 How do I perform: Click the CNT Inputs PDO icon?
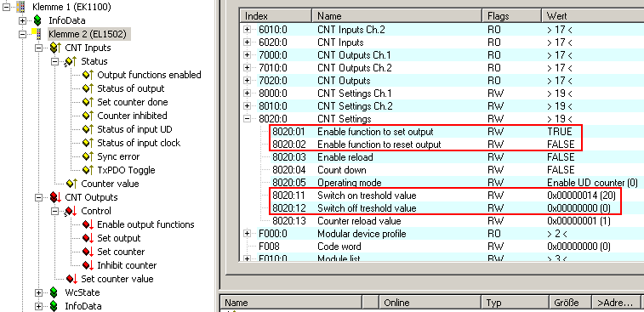(x=55, y=48)
